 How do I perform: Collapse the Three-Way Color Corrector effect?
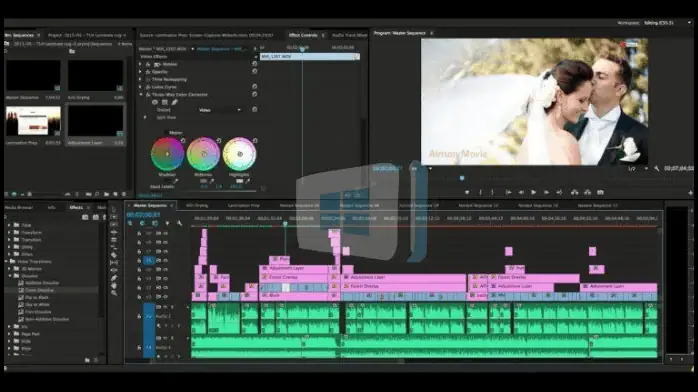[x=141, y=95]
